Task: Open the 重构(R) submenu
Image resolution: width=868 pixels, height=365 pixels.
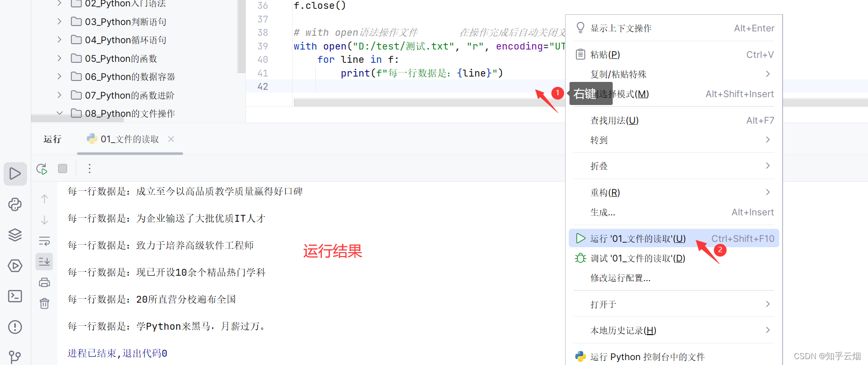Action: pyautogui.click(x=674, y=192)
